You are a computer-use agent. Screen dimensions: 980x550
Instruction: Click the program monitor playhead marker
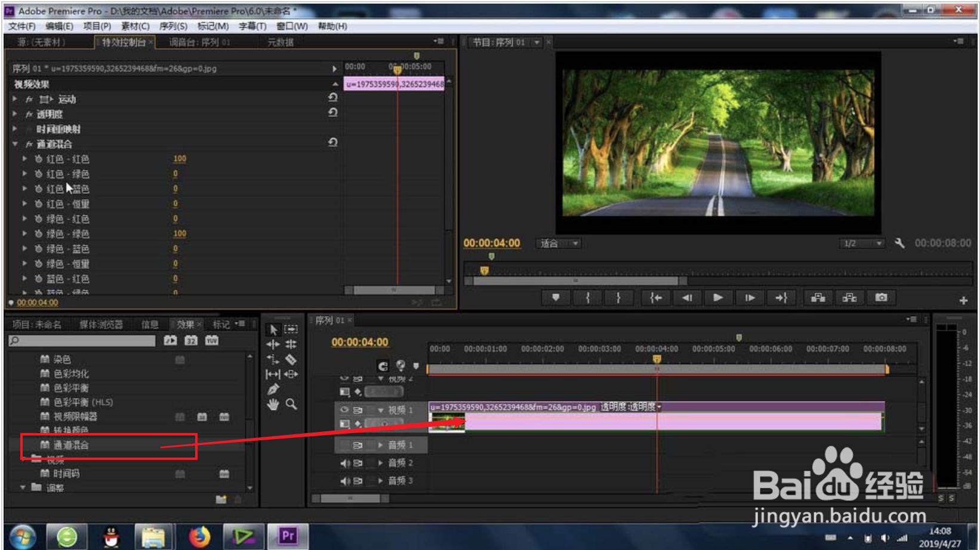point(485,270)
